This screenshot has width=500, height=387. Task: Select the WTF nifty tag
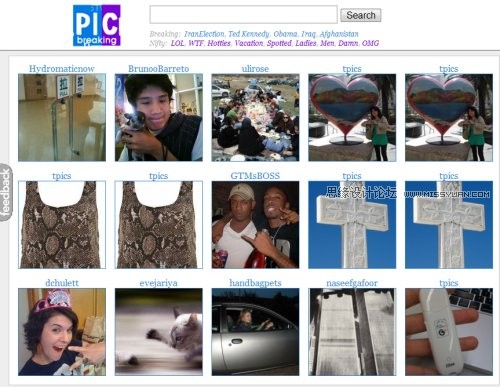pos(196,43)
